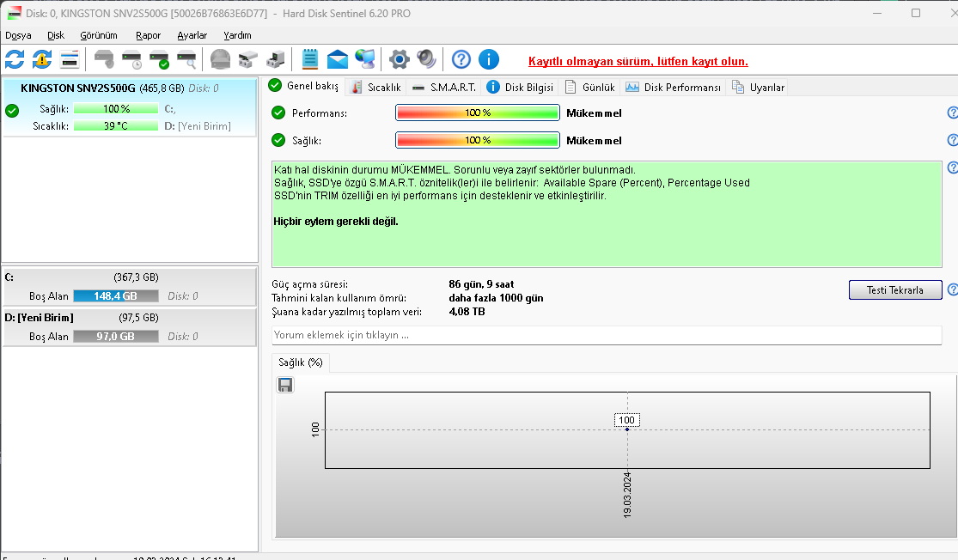Click the blue envelope email icon
Viewport: 958px width, 560px height.
point(338,59)
